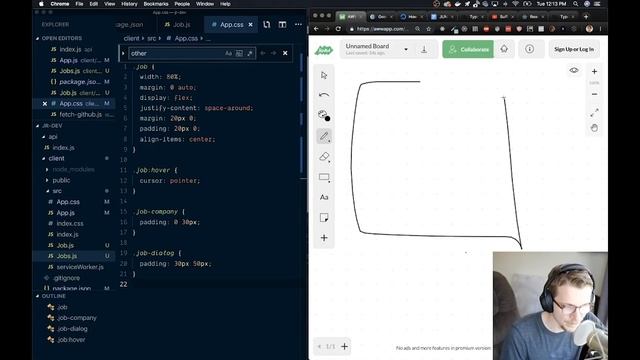Open index.css in the src folder

coord(70,223)
